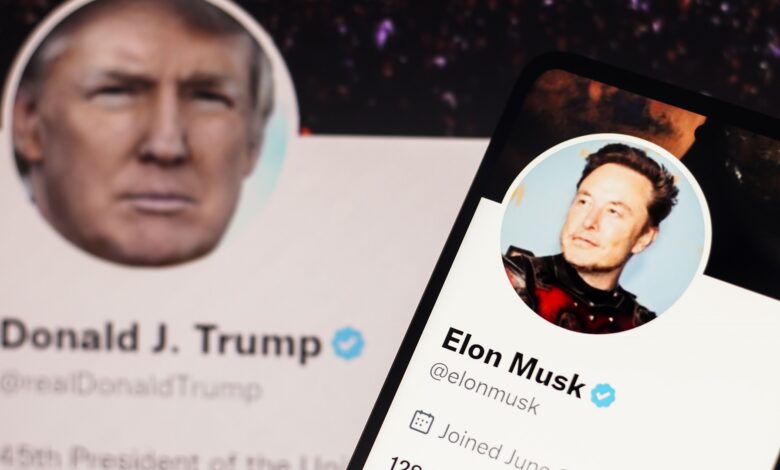780x470 pixels.
Task: Open the Donald J. Trump circular profile photo
Action: point(149,129)
